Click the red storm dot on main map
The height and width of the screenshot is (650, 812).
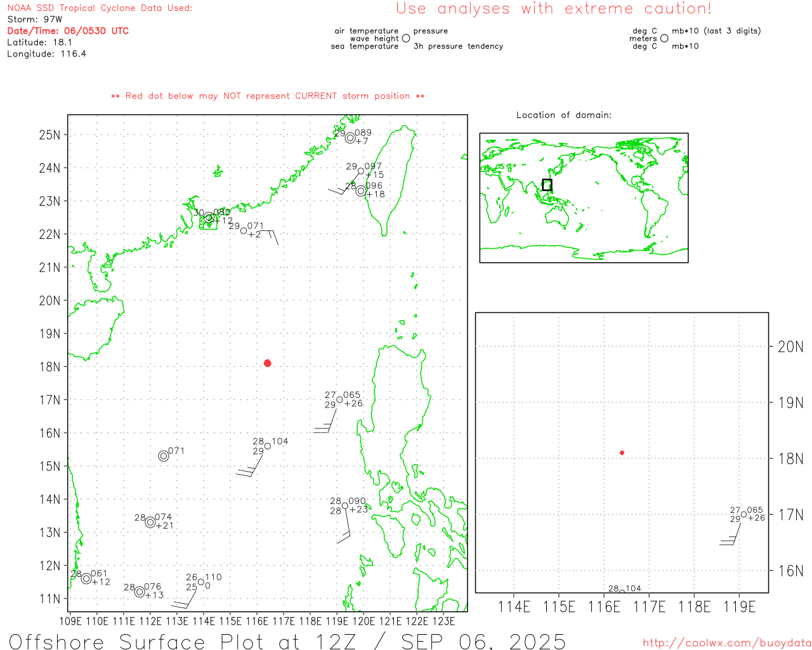(268, 363)
